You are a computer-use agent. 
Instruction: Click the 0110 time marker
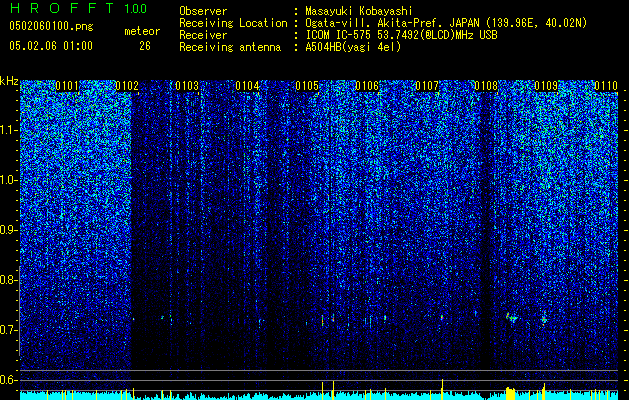coord(606,86)
